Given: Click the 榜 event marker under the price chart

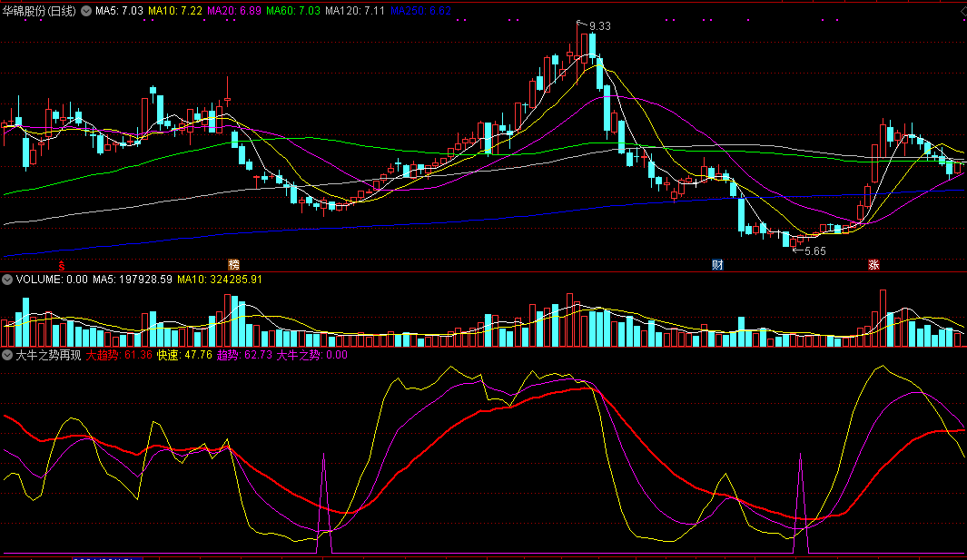Looking at the screenshot, I should 233,265.
